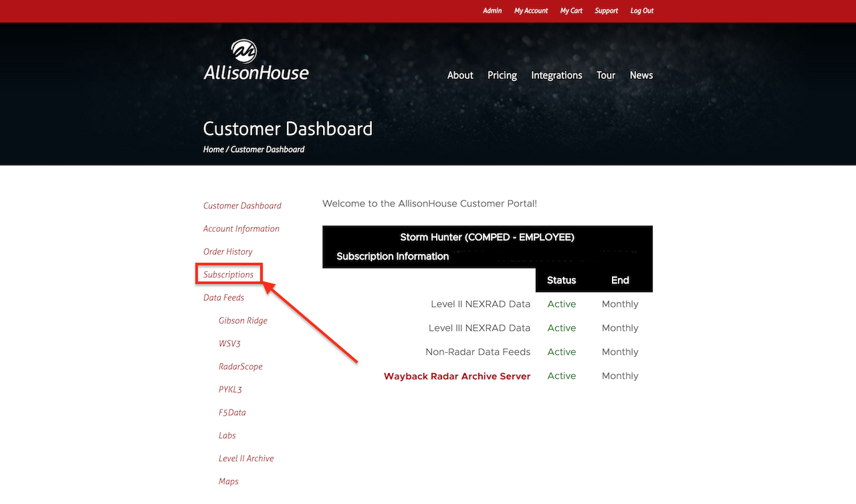Click the Storm Hunter (COMPED - EMPLOYEE) heading

click(x=487, y=237)
